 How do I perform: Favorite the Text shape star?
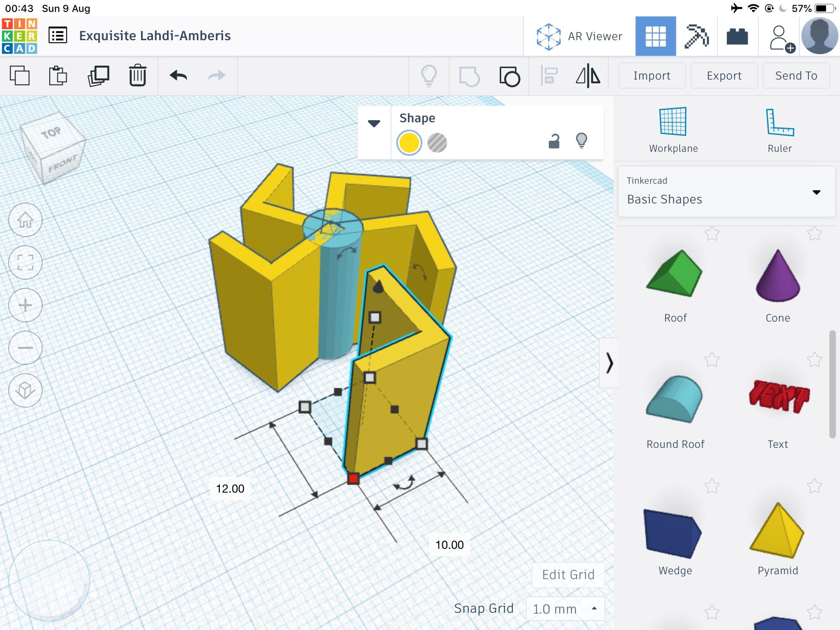[x=815, y=360]
